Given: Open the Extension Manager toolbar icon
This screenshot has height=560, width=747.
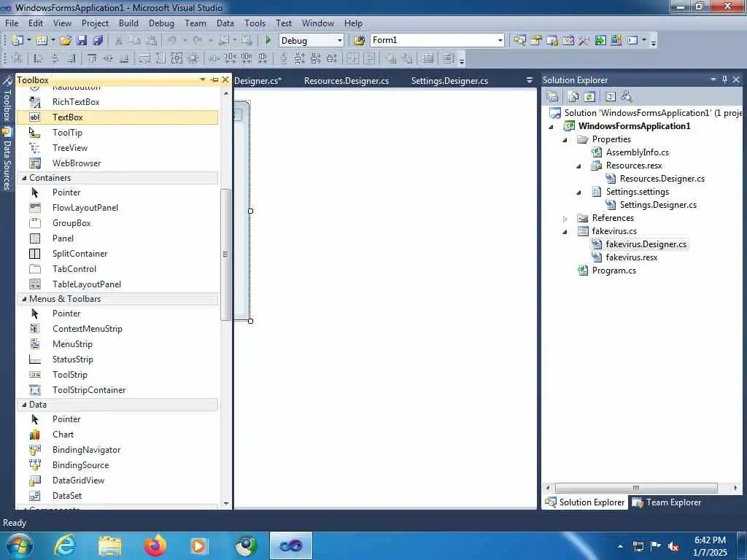Looking at the screenshot, I should coord(616,41).
